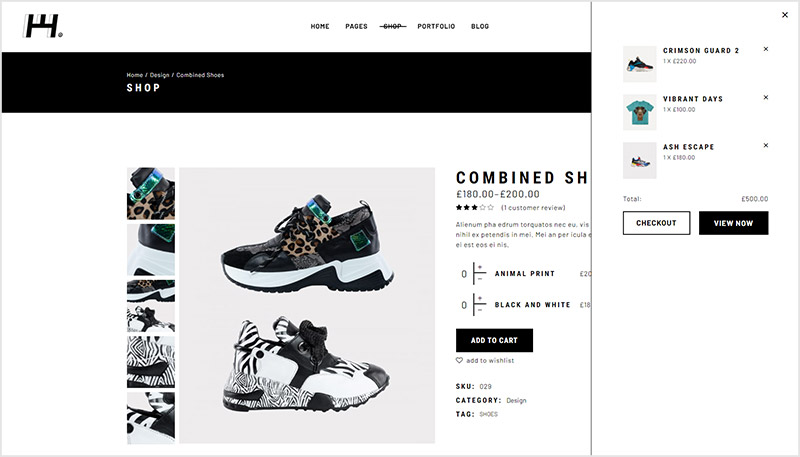Image resolution: width=800 pixels, height=457 pixels.
Task: Decrease Black and White quantity with minus
Action: click(x=480, y=310)
